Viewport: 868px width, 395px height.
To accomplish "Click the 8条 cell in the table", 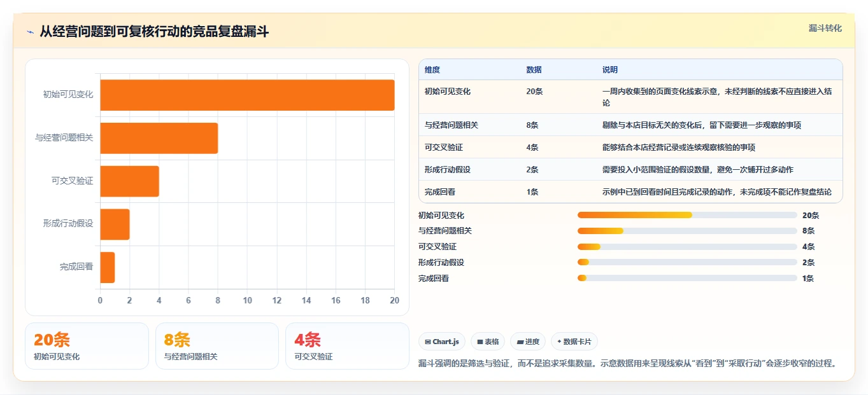I will pyautogui.click(x=532, y=125).
